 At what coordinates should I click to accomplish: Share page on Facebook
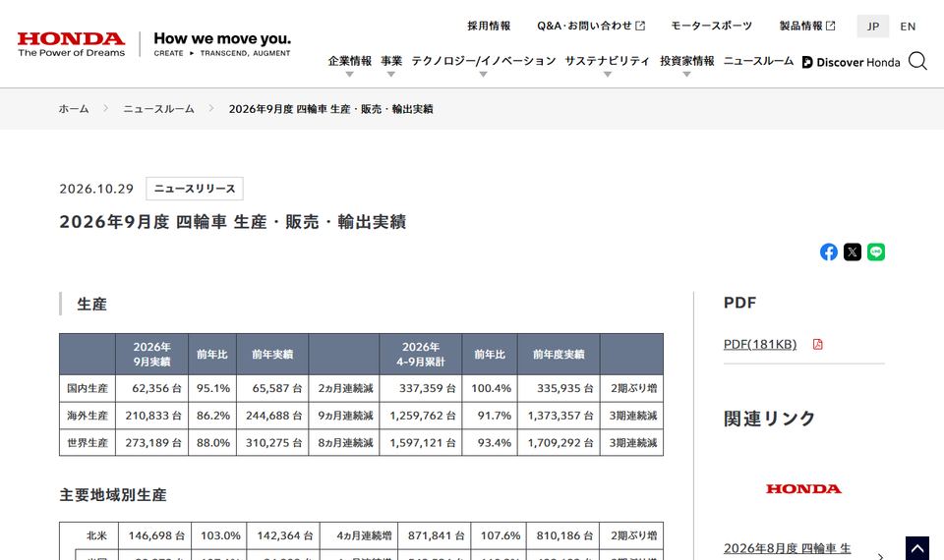tap(828, 252)
